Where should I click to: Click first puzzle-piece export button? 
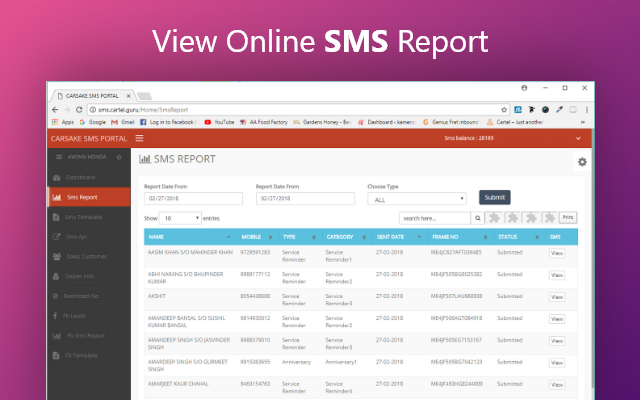(495, 218)
